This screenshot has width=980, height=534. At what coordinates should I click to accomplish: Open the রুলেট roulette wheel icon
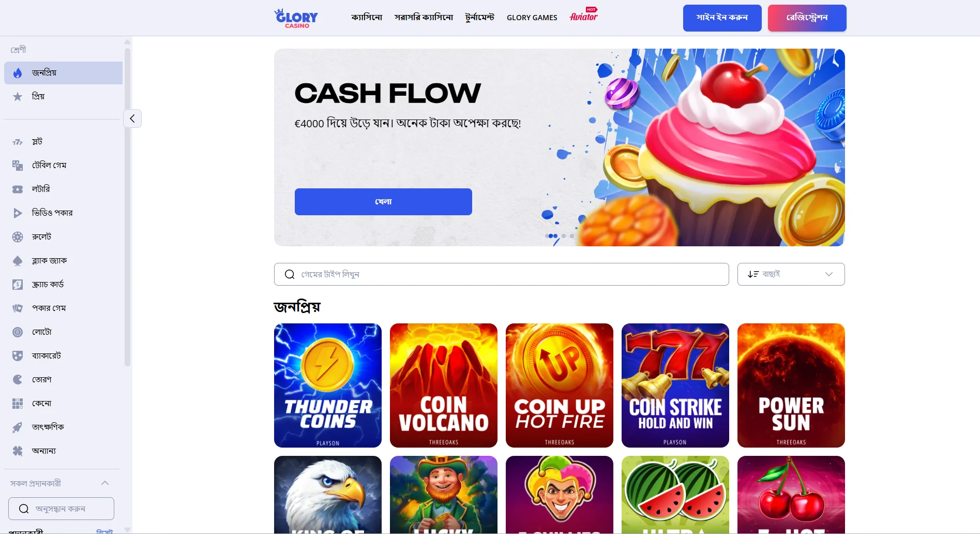tap(18, 237)
